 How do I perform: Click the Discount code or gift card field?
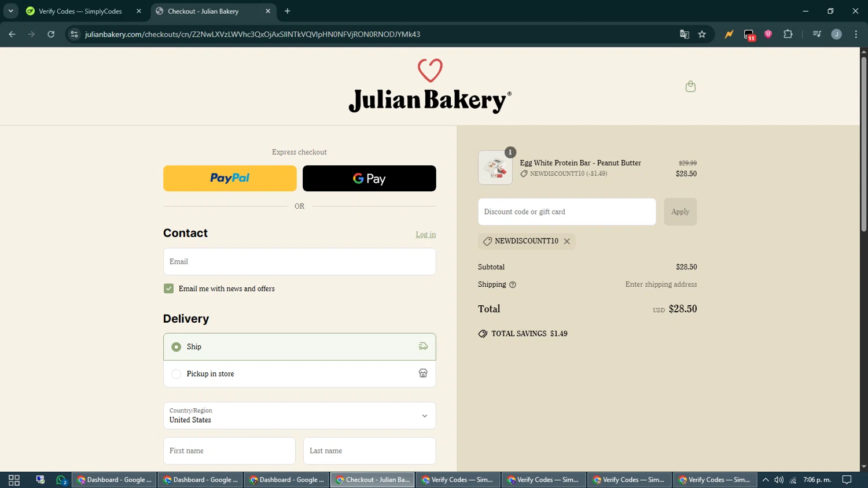567,212
